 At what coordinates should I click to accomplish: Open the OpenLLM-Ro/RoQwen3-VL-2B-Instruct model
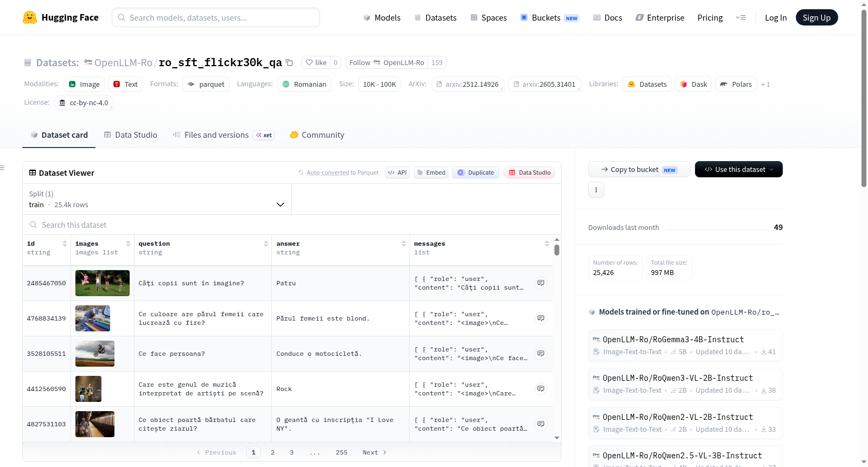[x=685, y=383]
